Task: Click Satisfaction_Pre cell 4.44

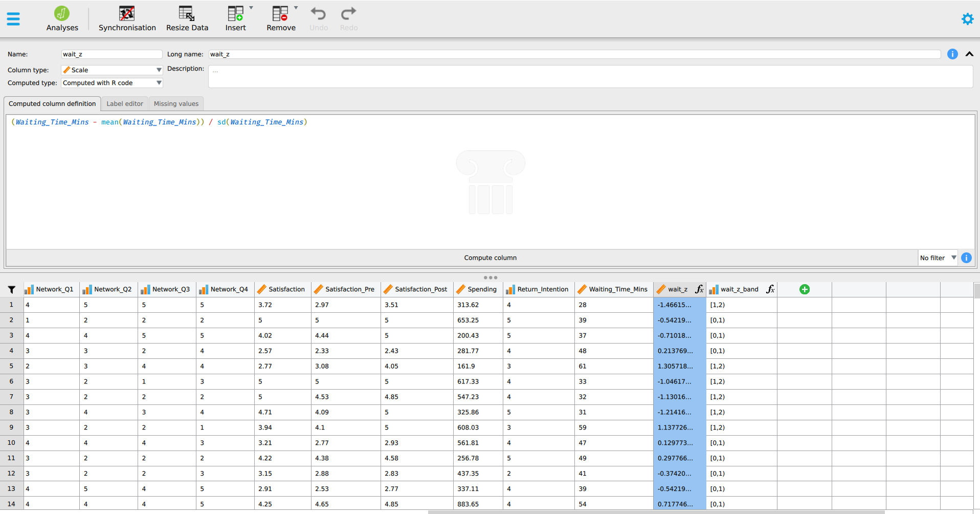Action: (x=346, y=335)
